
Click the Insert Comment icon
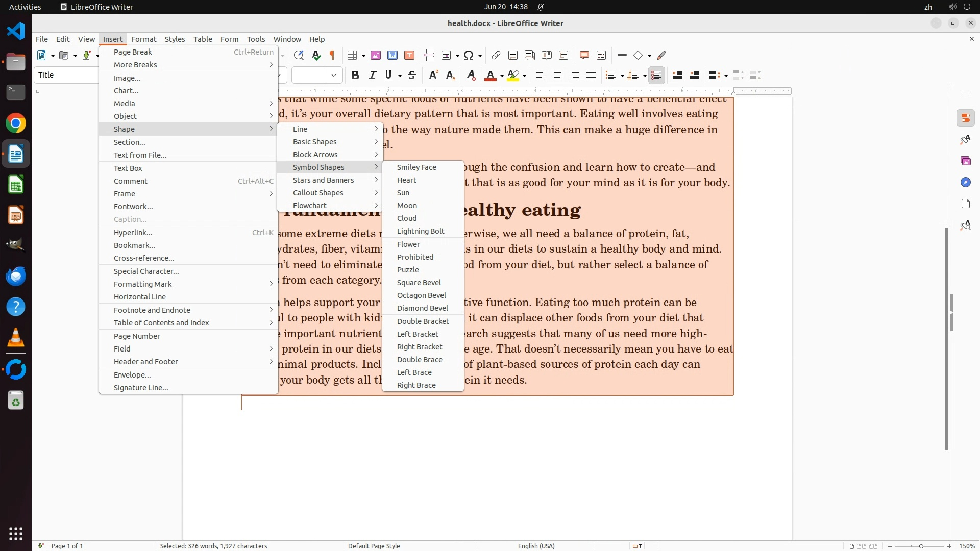pyautogui.click(x=584, y=55)
